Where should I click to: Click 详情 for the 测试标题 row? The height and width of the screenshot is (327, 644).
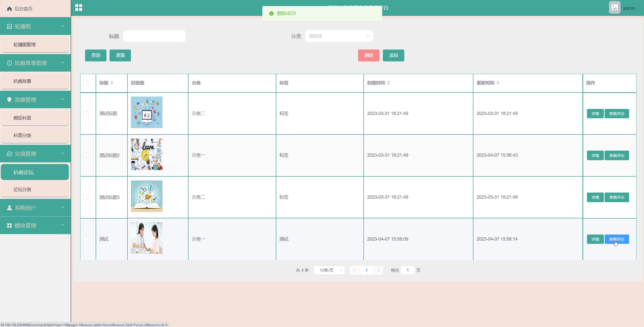pos(595,113)
